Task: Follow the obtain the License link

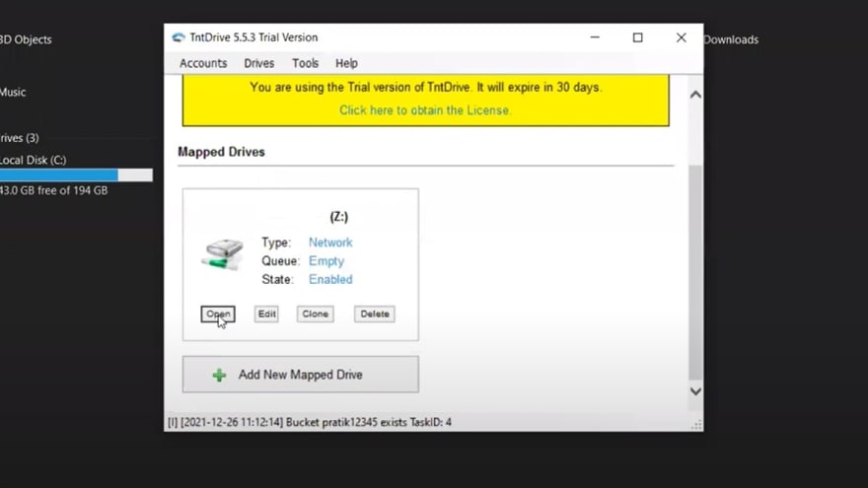Action: pos(425,110)
